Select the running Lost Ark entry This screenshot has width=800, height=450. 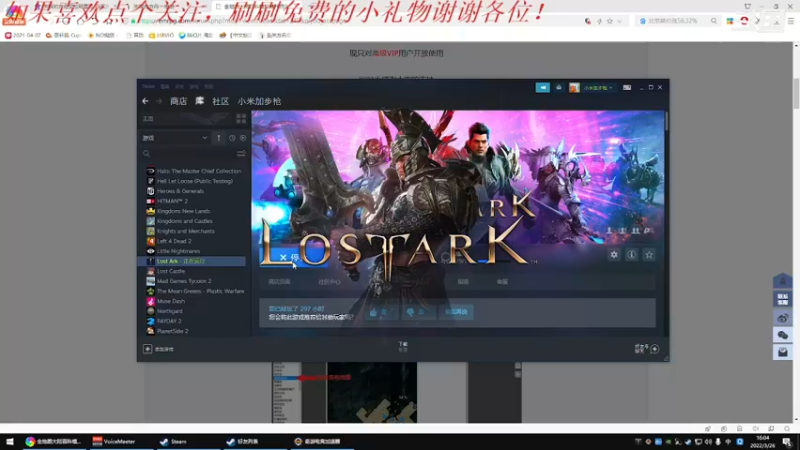[193, 261]
